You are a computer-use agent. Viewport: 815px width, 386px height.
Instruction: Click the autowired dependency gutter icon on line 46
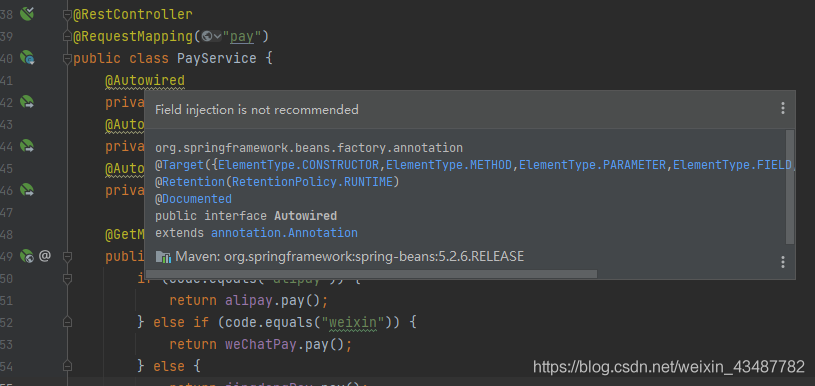pos(27,190)
